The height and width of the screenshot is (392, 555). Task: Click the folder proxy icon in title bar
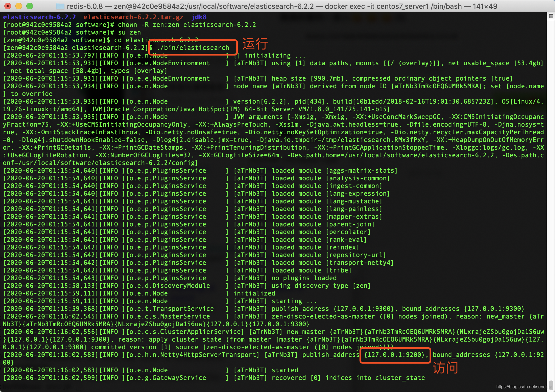(x=60, y=6)
